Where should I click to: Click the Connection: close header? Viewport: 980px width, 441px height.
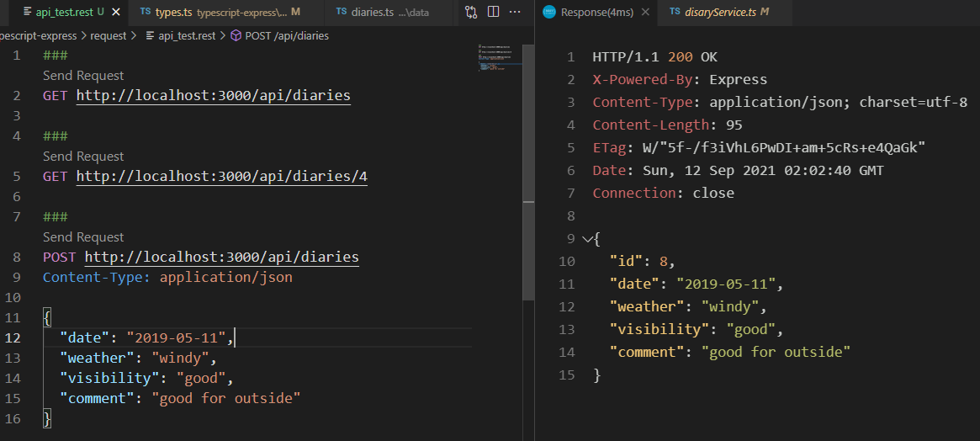click(663, 193)
